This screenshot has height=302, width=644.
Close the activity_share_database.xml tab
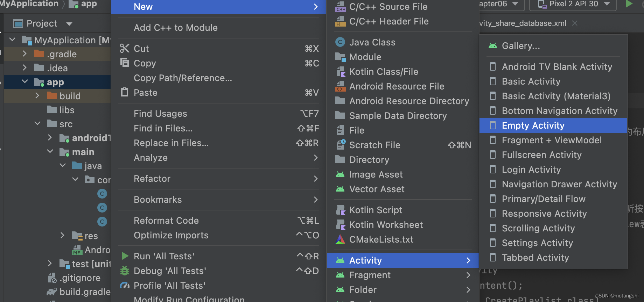pos(575,23)
